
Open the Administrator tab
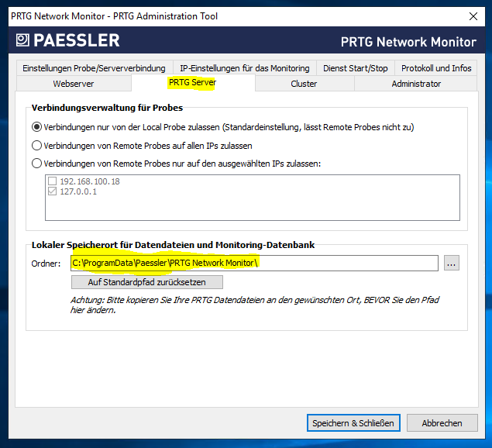tap(416, 84)
